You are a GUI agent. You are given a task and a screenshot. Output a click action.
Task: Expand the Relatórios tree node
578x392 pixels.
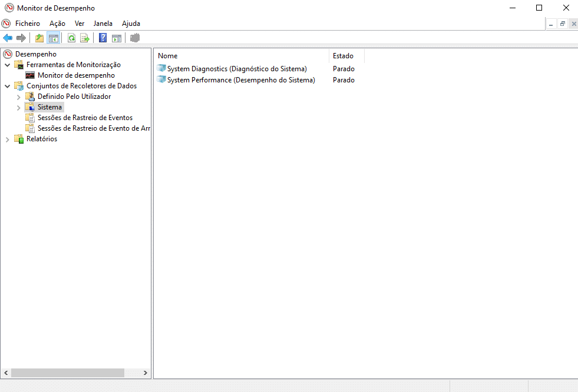click(8, 139)
